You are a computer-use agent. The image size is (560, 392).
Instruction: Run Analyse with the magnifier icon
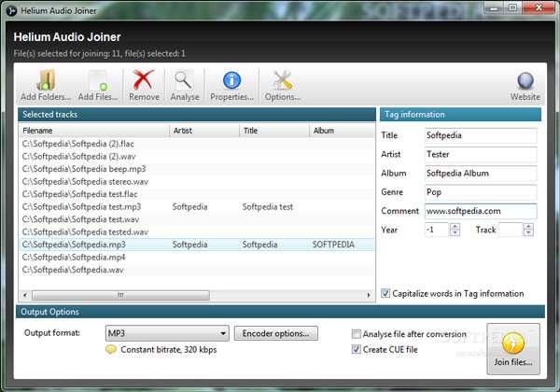184,85
